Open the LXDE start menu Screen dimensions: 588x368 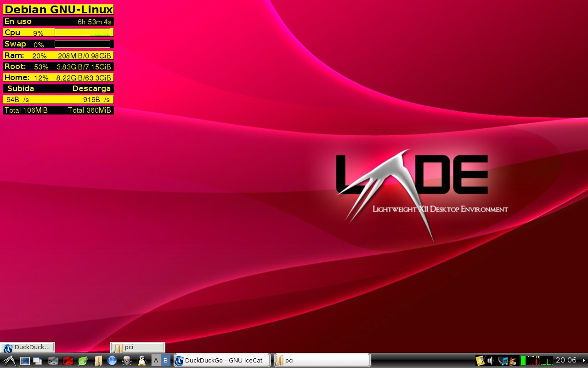(8, 361)
